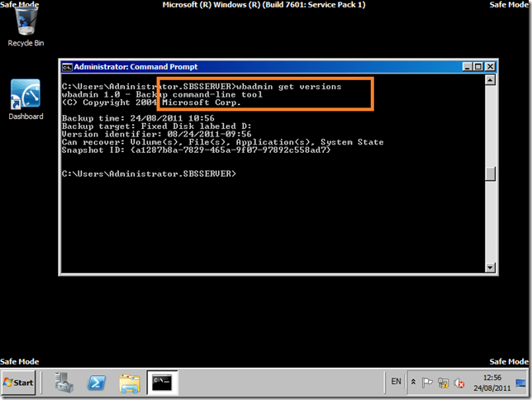
Task: Click the network status tray icon
Action: [x=444, y=383]
